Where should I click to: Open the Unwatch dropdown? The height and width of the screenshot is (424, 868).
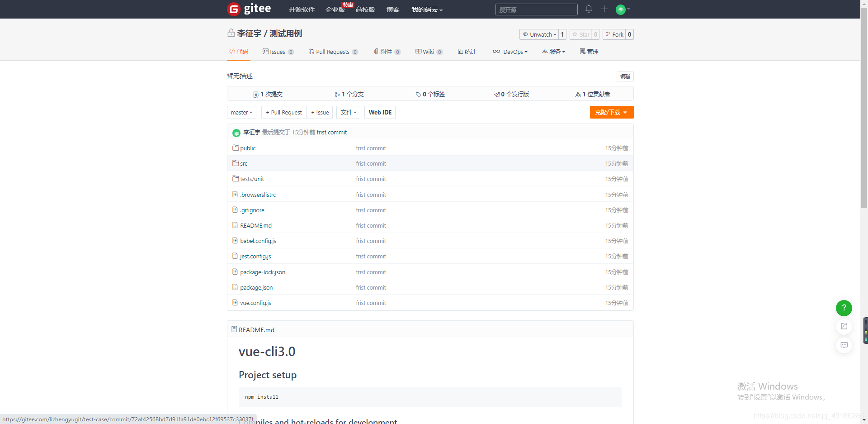(x=539, y=34)
